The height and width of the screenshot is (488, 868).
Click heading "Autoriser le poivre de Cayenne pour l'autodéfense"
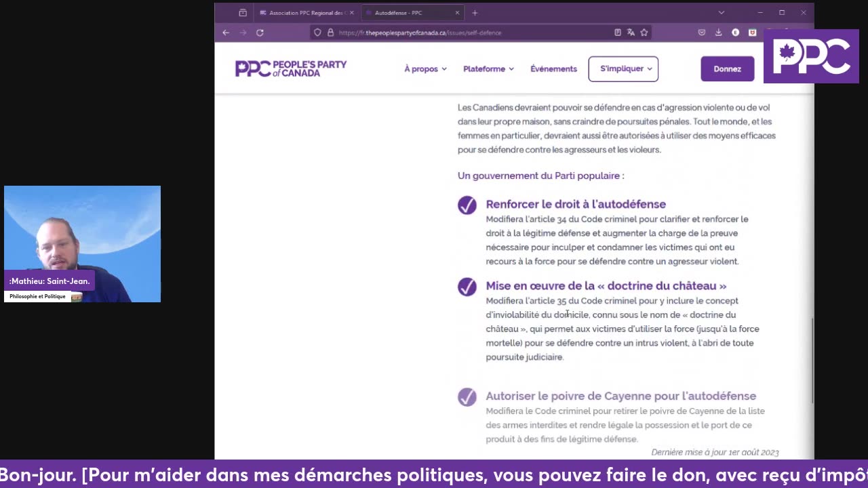pyautogui.click(x=621, y=396)
